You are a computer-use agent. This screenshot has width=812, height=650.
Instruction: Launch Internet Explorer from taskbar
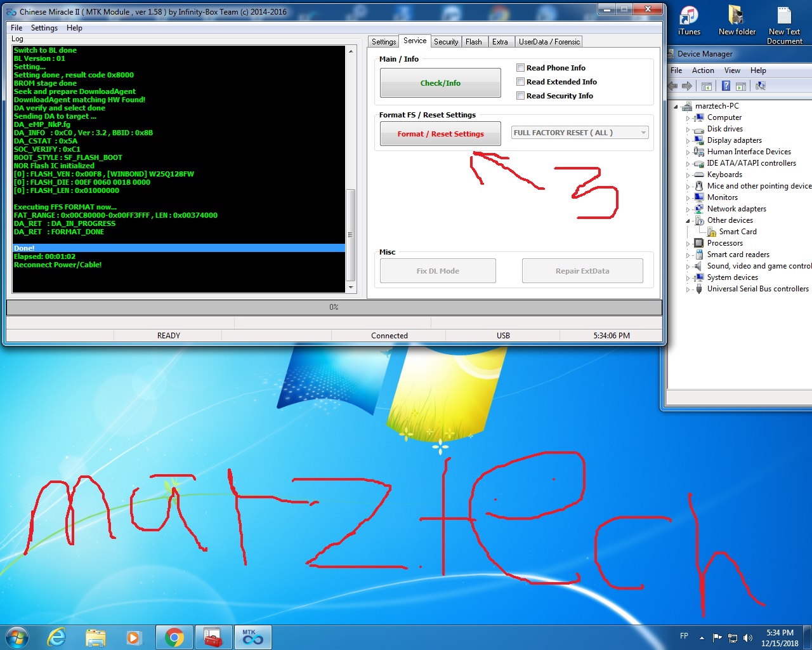pos(57,637)
